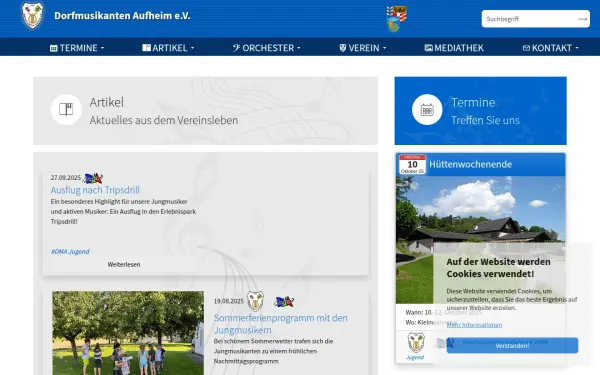Click Mehr Informationen in cookie notice

coord(474,325)
